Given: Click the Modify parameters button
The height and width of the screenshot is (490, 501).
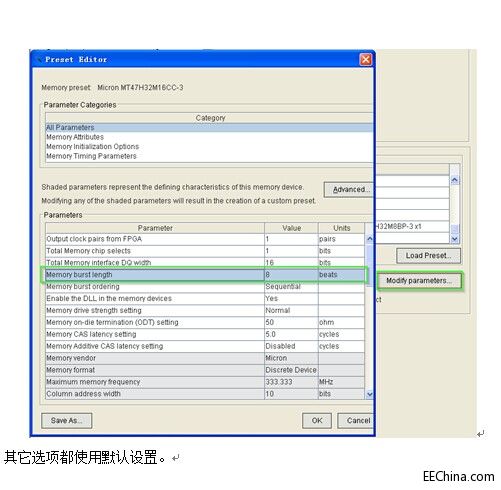Looking at the screenshot, I should (419, 281).
